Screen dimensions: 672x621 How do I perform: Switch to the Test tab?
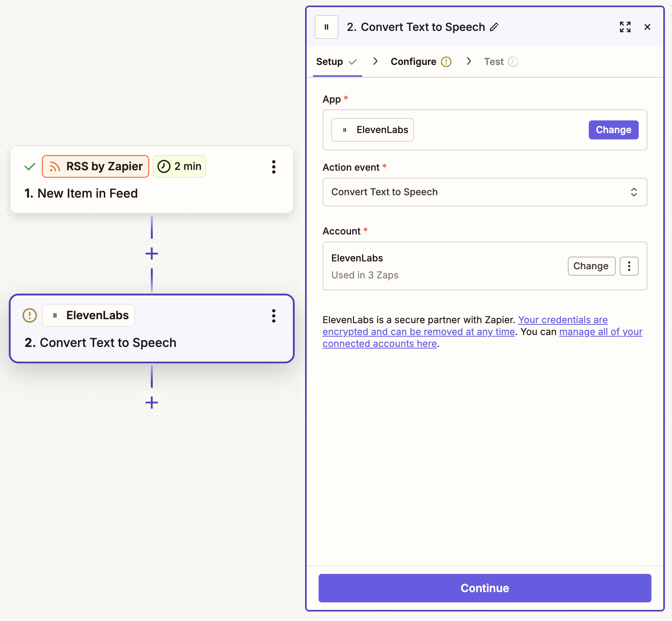click(x=493, y=61)
